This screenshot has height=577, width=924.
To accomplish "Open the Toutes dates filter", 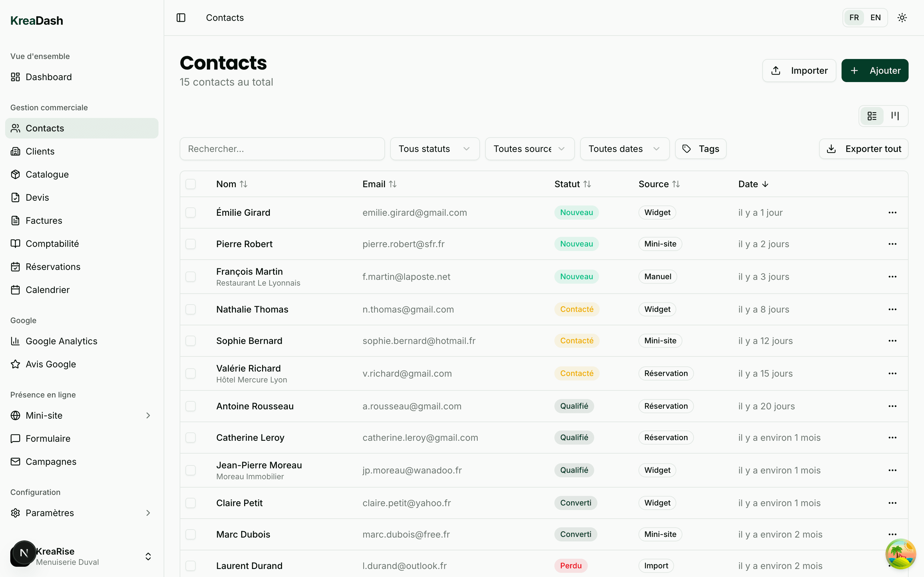I will pyautogui.click(x=624, y=148).
